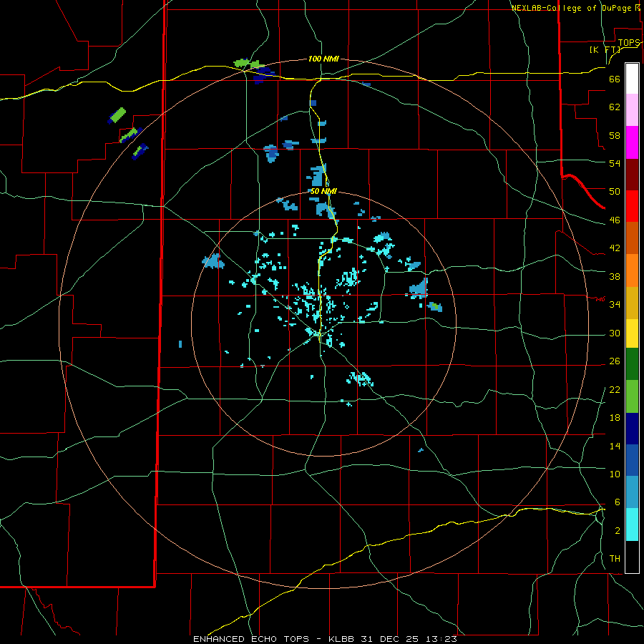Click the '22' legend value

(615, 389)
